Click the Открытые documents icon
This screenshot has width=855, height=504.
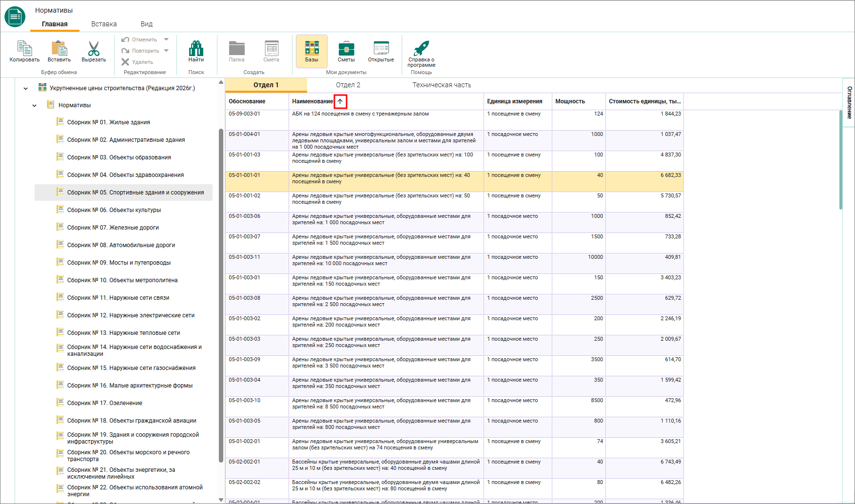(381, 48)
